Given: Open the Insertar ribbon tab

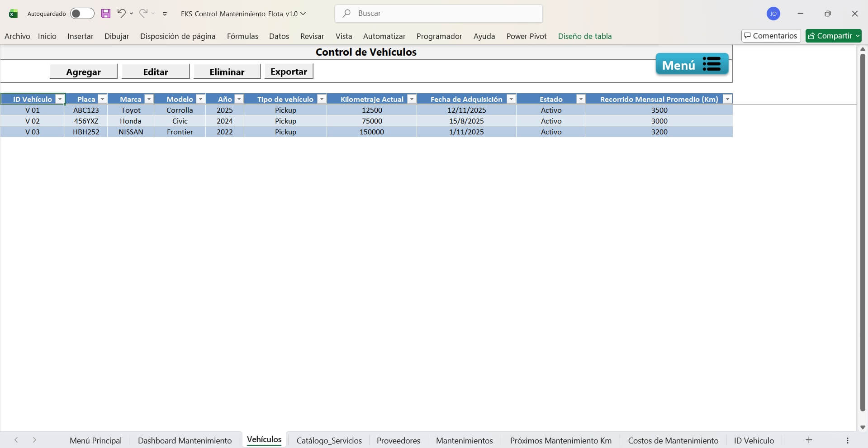Looking at the screenshot, I should click(x=81, y=36).
